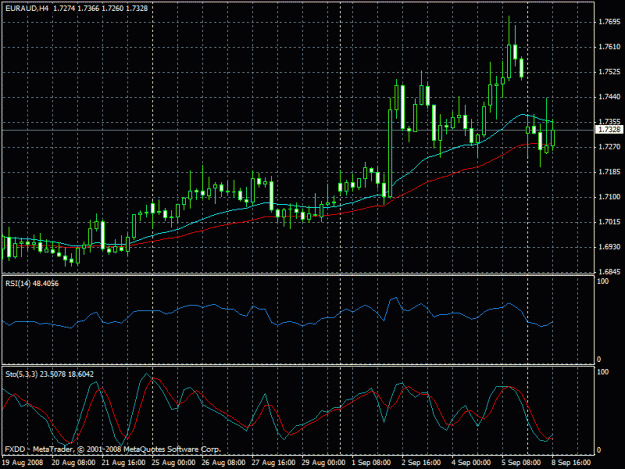Click the 8 Sep 16:00 time label

coord(571,463)
